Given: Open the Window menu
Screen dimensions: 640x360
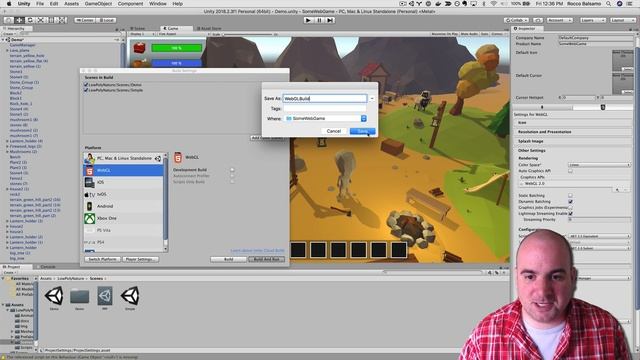Looking at the screenshot, I should pos(158,4).
